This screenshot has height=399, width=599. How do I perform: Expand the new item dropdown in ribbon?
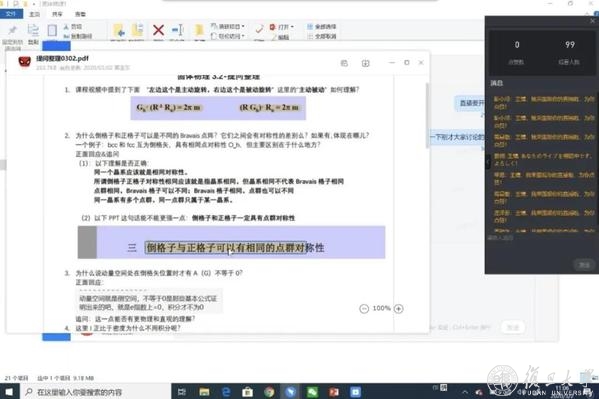pos(243,26)
